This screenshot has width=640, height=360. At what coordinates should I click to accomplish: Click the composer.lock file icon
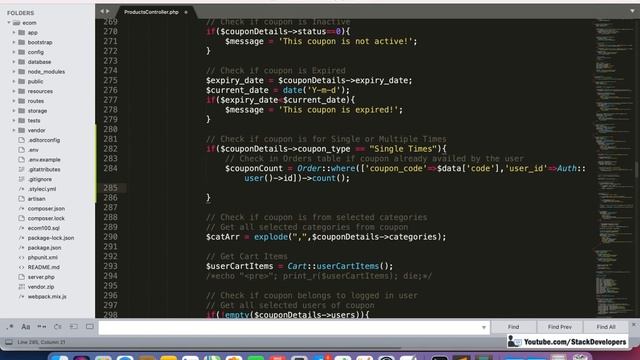point(22,218)
